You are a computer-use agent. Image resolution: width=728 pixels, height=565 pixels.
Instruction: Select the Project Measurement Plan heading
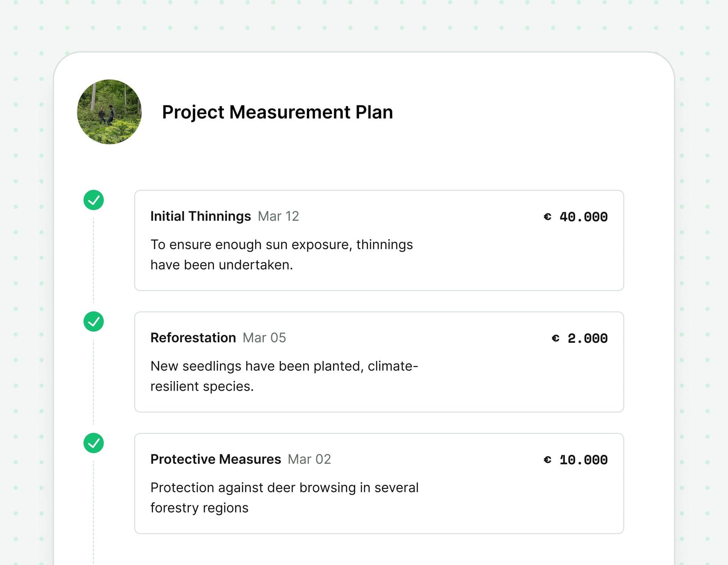pyautogui.click(x=278, y=112)
